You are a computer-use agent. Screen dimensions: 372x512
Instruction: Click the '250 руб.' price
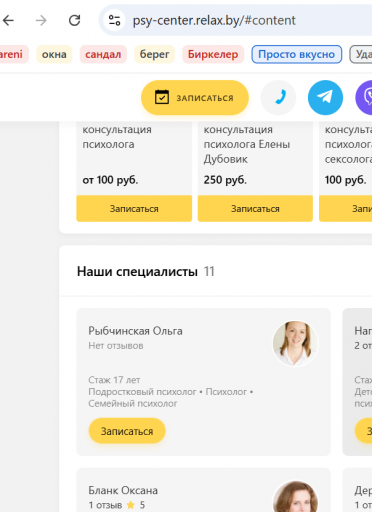(x=225, y=180)
